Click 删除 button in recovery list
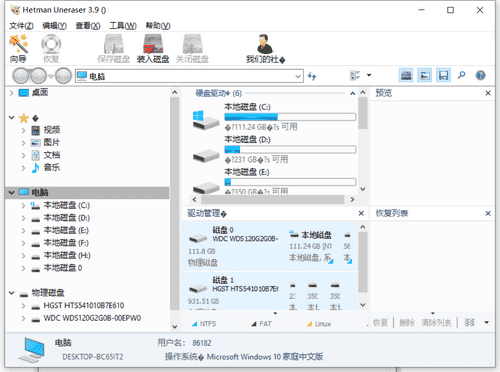Screen dimensions: 500x372 click(407, 322)
